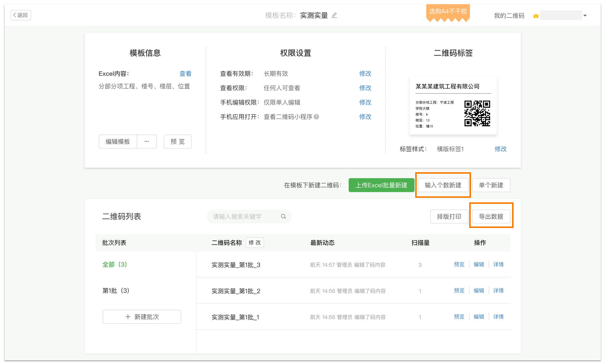Click the help question mark icon
Image resolution: width=605 pixels, height=364 pixels.
tap(316, 117)
